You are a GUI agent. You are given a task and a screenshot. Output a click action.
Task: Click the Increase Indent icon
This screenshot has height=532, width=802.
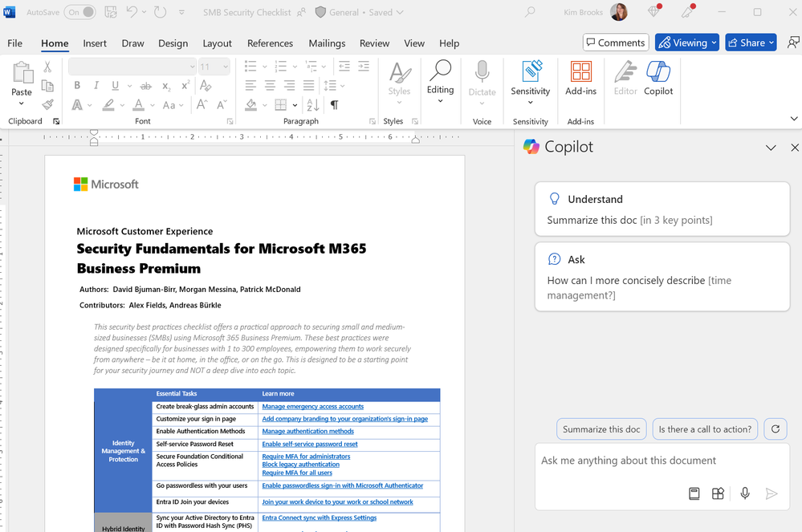tap(364, 67)
